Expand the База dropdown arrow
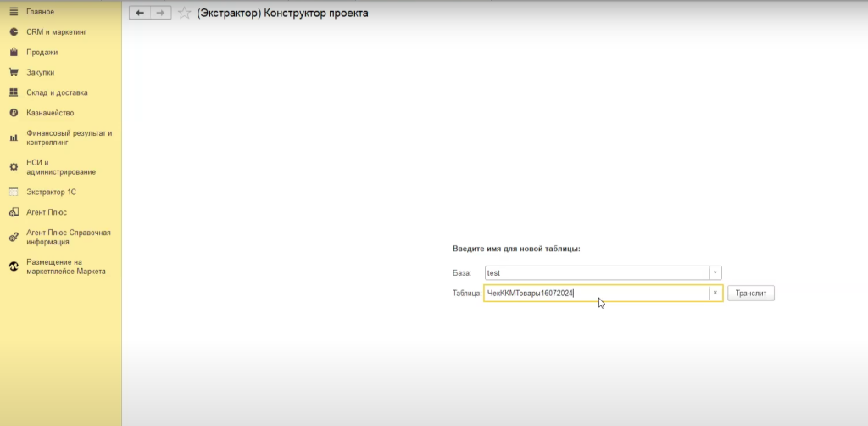 (715, 273)
